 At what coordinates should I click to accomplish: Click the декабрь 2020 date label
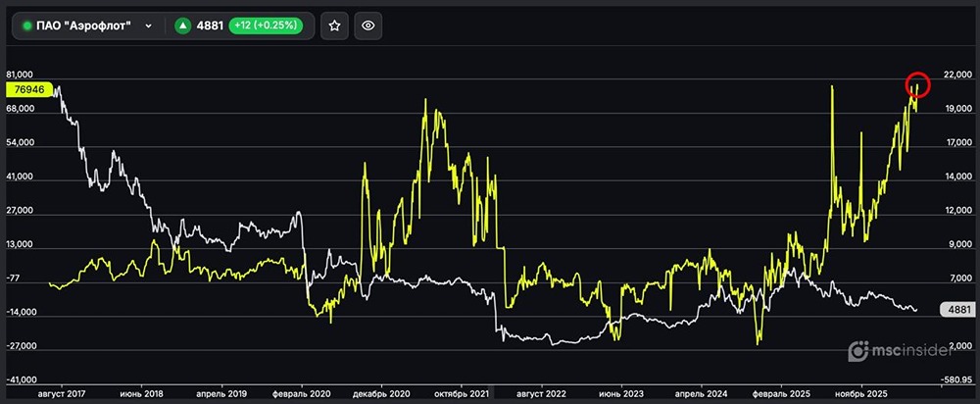(382, 394)
